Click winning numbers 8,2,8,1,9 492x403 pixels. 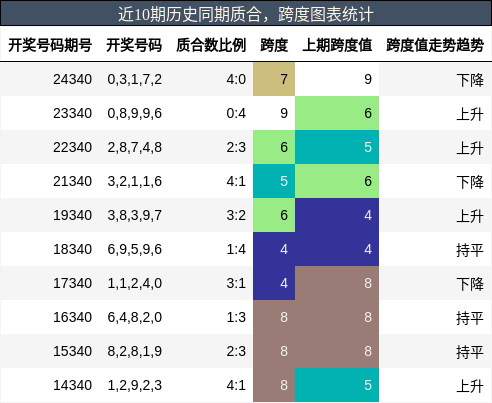point(135,351)
